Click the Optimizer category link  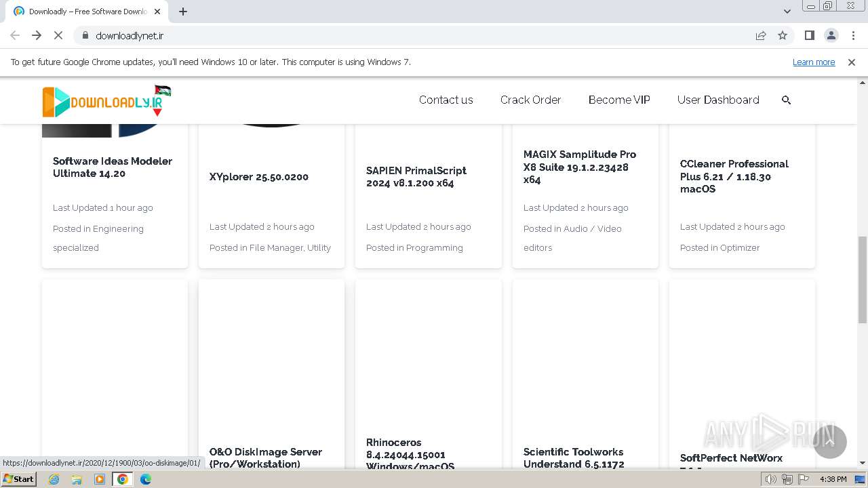click(x=740, y=247)
